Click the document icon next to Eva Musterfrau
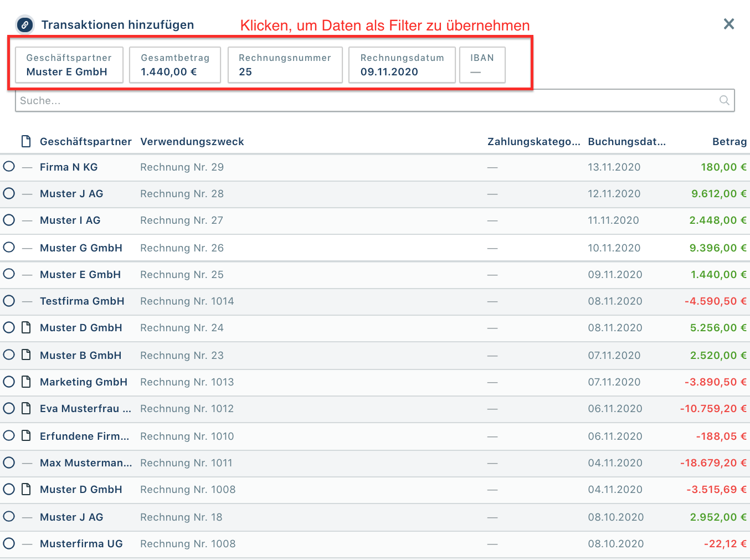750x560 pixels. click(x=26, y=408)
